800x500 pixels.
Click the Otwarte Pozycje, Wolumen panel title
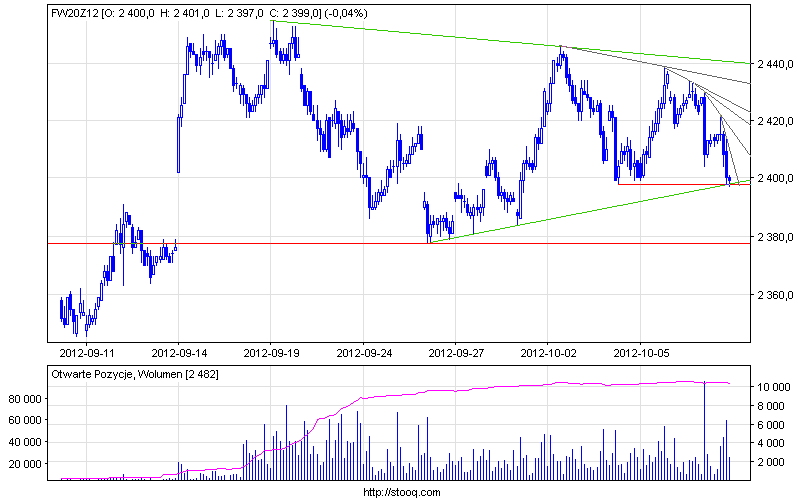point(135,374)
